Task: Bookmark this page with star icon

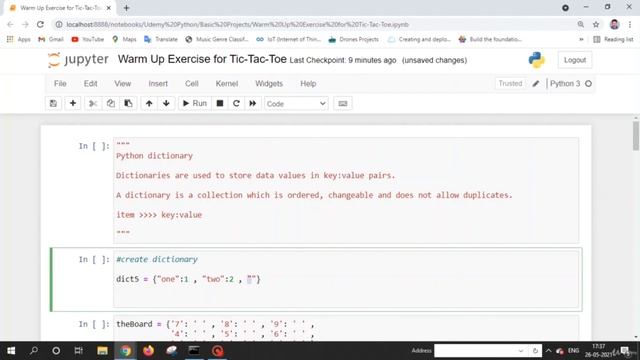Action: point(596,24)
